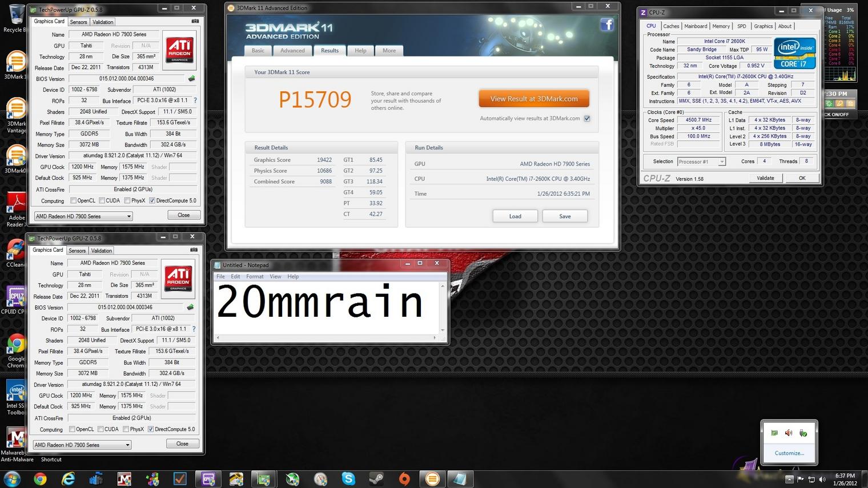Open the Advanced tab in 3DMark 11
Screen dimensions: 868x488
[292, 50]
